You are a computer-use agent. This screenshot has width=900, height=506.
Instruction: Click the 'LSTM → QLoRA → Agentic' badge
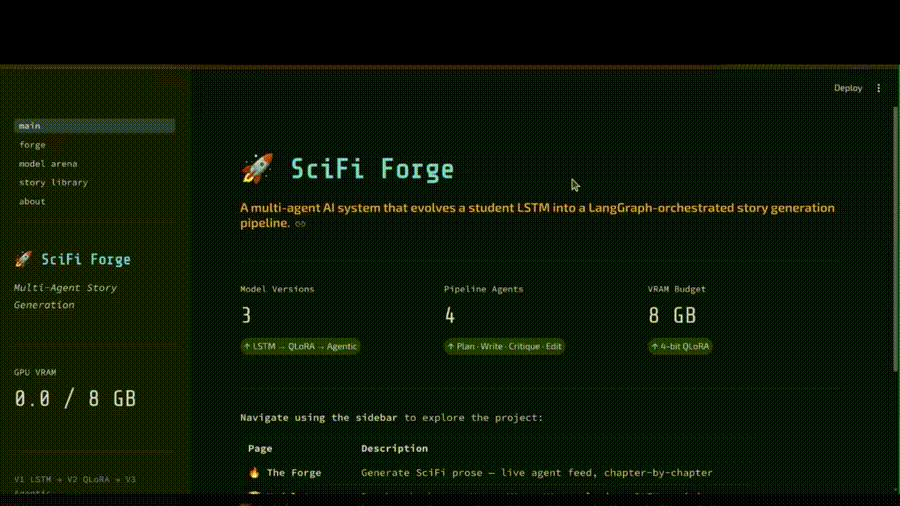[300, 347]
